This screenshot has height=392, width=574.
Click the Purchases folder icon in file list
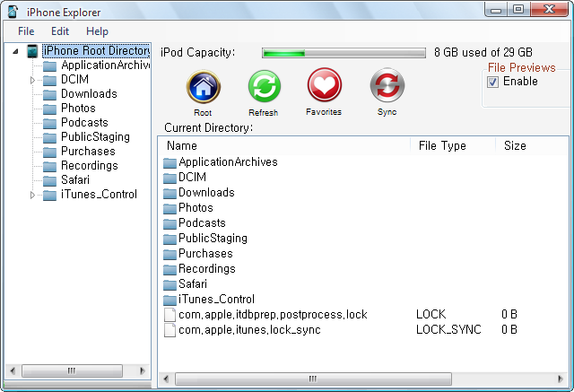click(x=170, y=254)
